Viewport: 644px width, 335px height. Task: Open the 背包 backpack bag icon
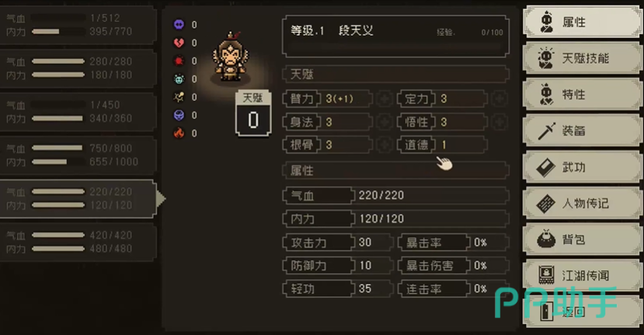[x=546, y=239]
